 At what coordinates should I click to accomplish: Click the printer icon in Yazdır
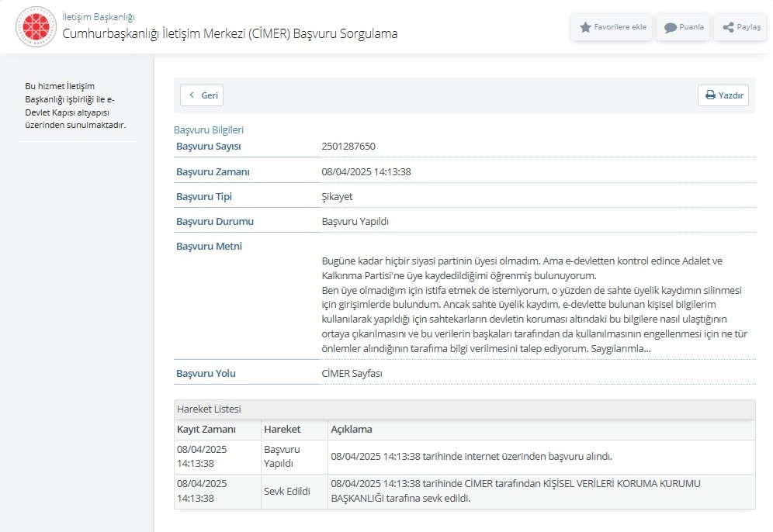pyautogui.click(x=710, y=95)
